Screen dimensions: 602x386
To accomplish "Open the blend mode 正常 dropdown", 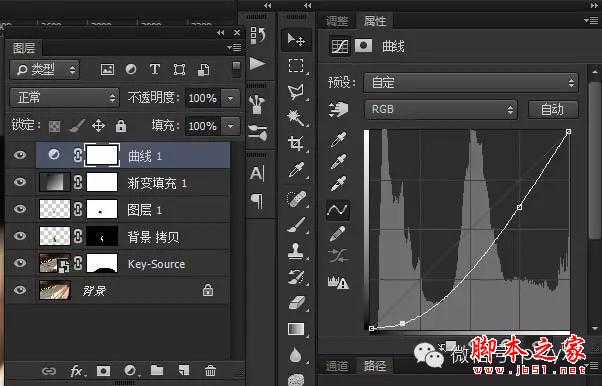I will pyautogui.click(x=64, y=98).
